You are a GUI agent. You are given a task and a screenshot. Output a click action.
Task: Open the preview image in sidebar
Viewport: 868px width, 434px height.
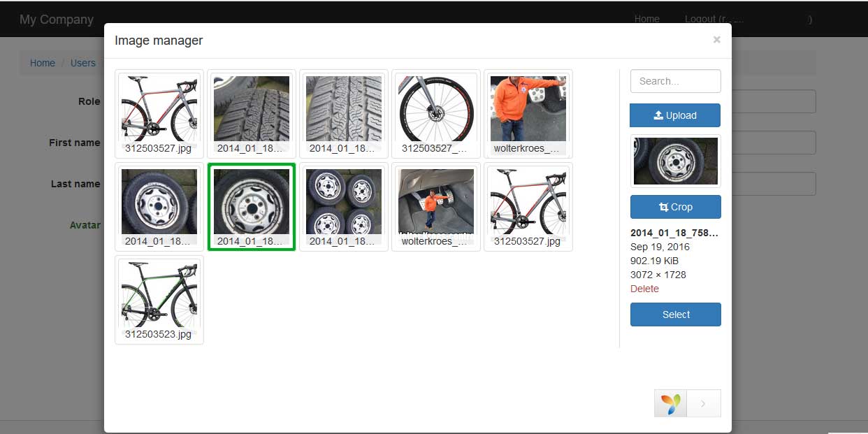tap(675, 161)
